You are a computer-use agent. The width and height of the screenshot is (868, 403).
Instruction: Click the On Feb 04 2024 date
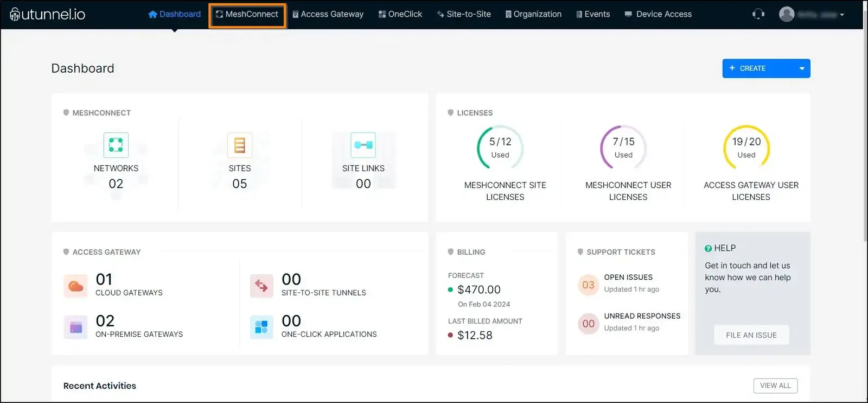point(484,304)
